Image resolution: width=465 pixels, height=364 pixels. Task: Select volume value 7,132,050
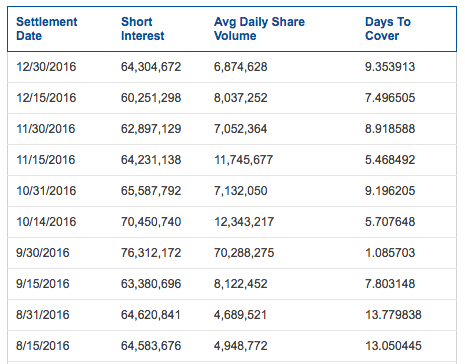click(x=241, y=191)
